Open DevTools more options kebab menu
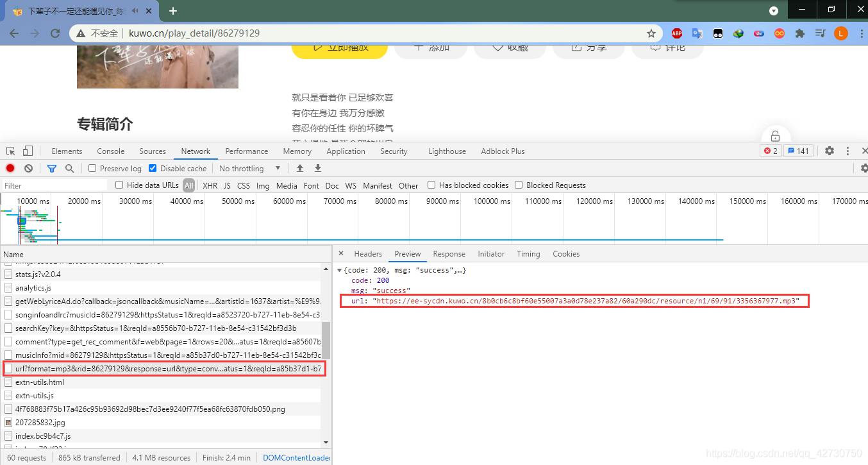Viewport: 868px width, 465px height. pos(847,151)
